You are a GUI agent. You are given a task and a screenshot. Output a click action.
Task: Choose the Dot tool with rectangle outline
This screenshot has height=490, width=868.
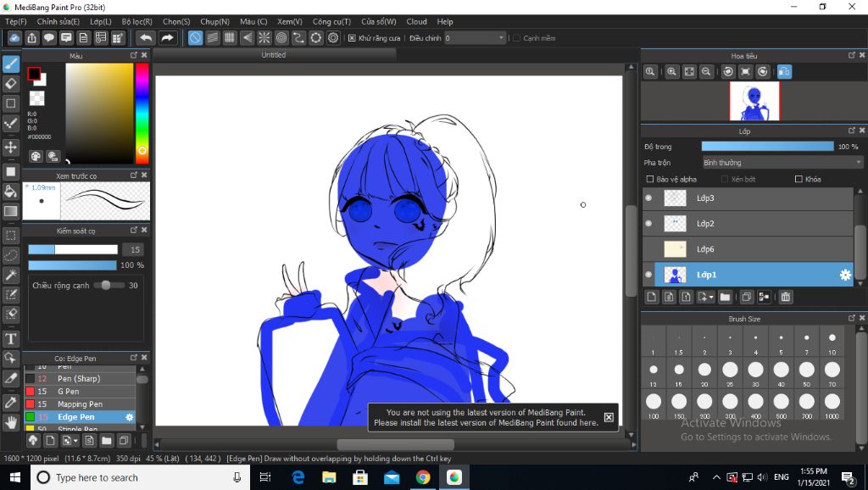click(x=10, y=103)
